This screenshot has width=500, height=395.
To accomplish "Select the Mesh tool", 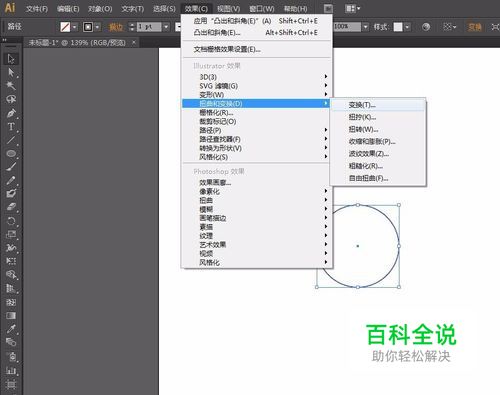I will 11,302.
